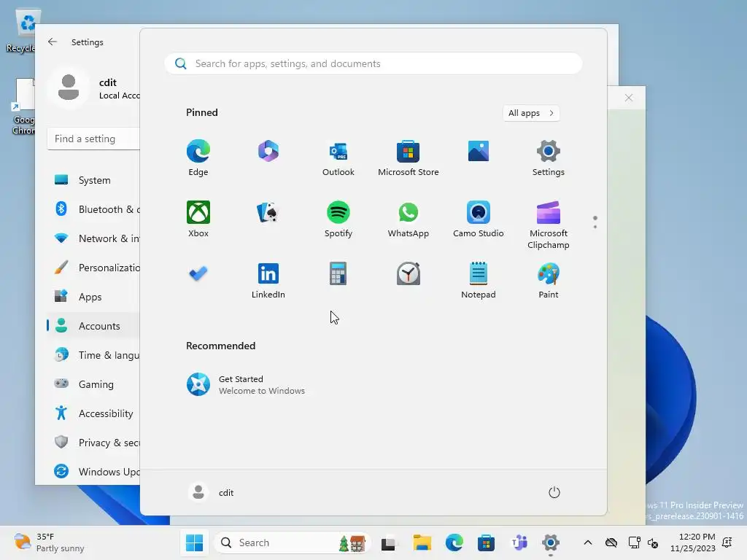Viewport: 747px width, 560px height.
Task: Open File Explorer on taskbar
Action: coord(422,542)
